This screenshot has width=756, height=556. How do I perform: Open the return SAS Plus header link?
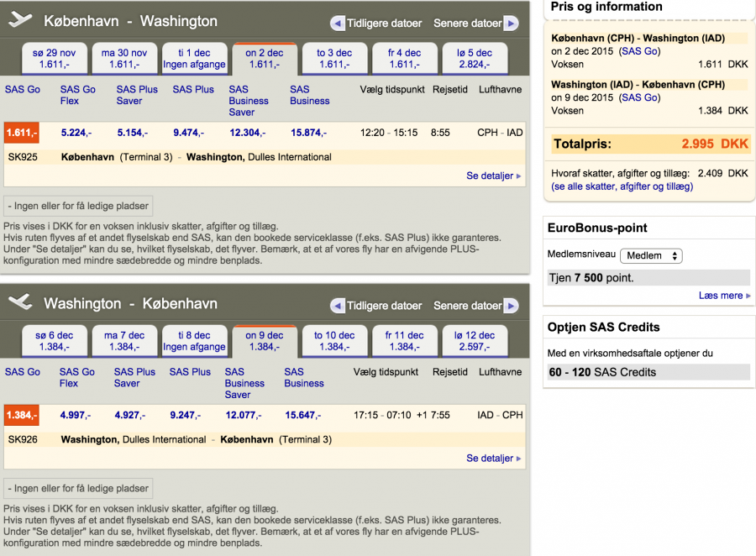click(x=190, y=372)
